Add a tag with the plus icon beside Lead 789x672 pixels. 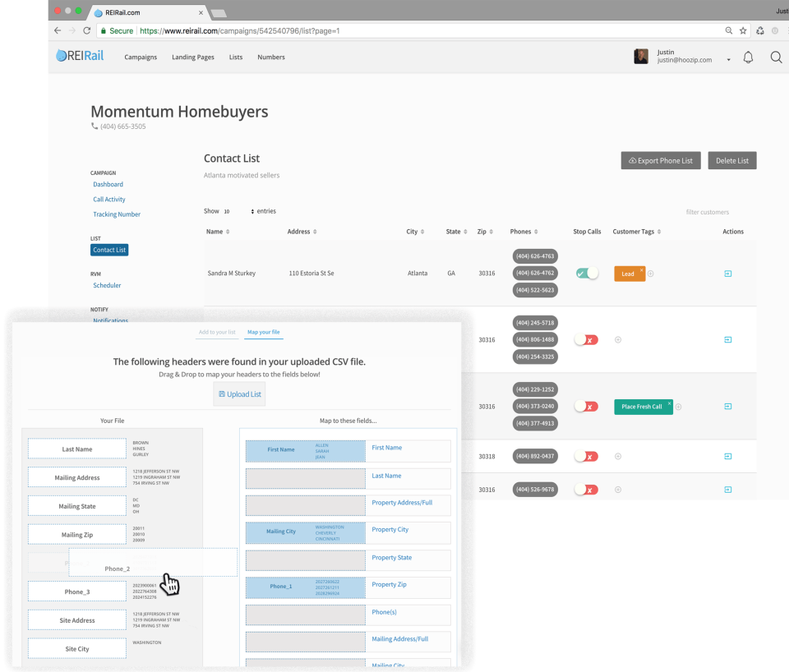pos(649,274)
